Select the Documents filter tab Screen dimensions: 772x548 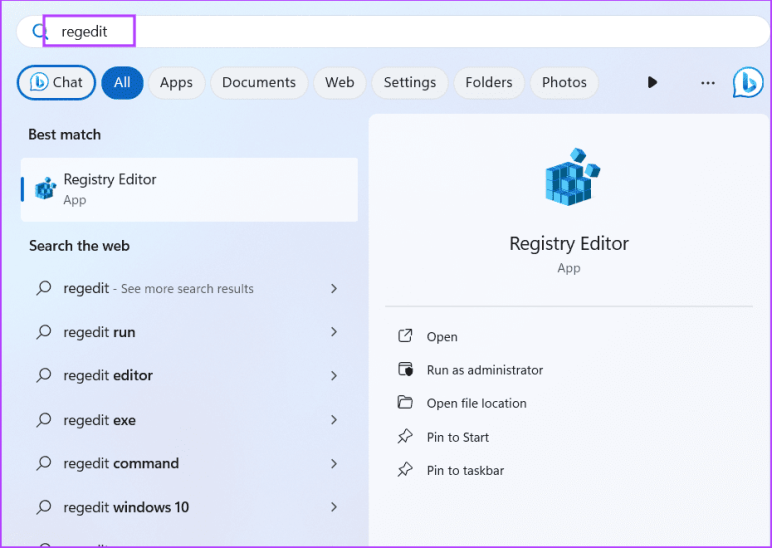click(258, 82)
